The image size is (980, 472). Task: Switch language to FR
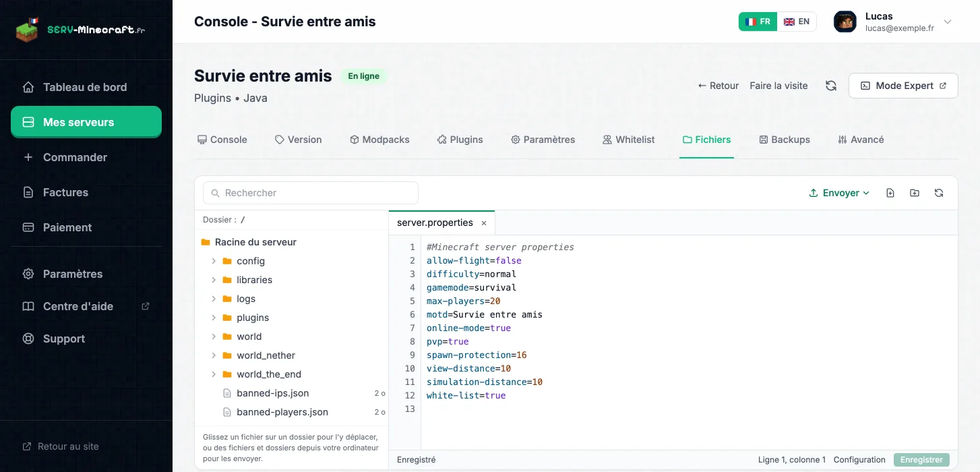point(758,22)
